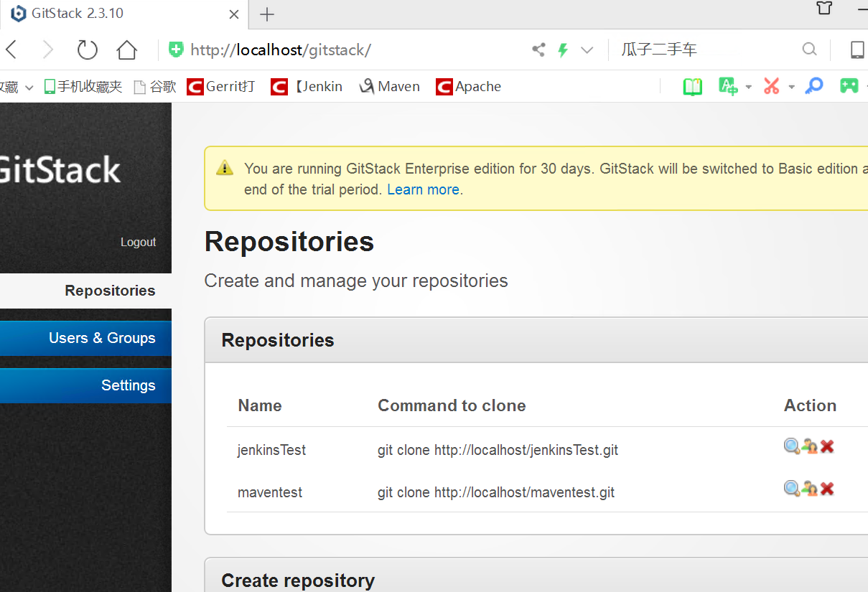
Task: Go to the browser home page
Action: (x=127, y=50)
